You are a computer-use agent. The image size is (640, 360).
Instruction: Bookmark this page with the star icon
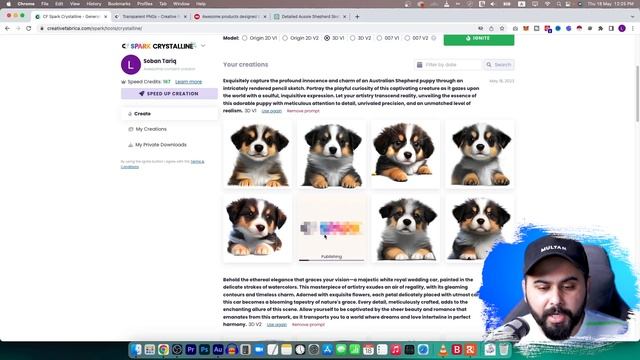[x=502, y=29]
